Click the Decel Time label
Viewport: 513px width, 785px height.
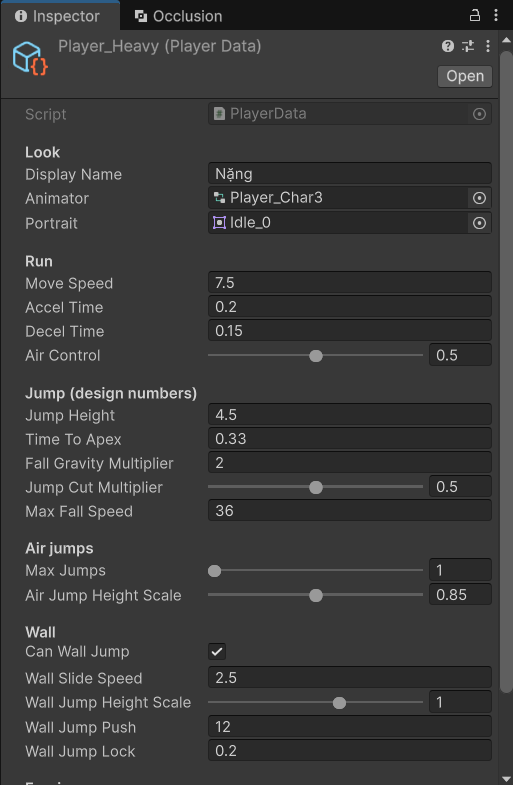(65, 331)
